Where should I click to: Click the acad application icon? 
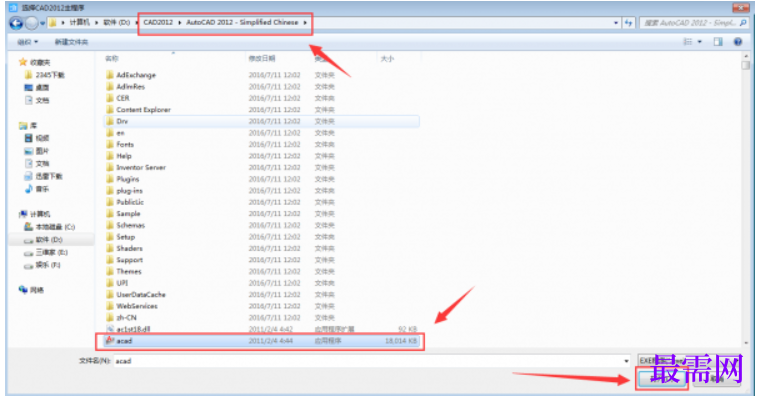pos(110,341)
